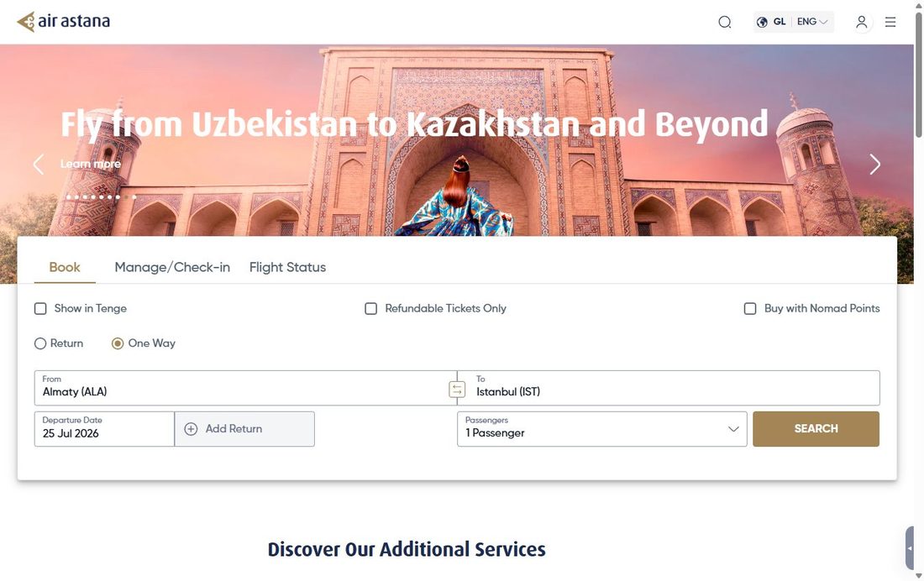Click the globe region icon
This screenshot has height=581, width=924.
pyautogui.click(x=762, y=23)
